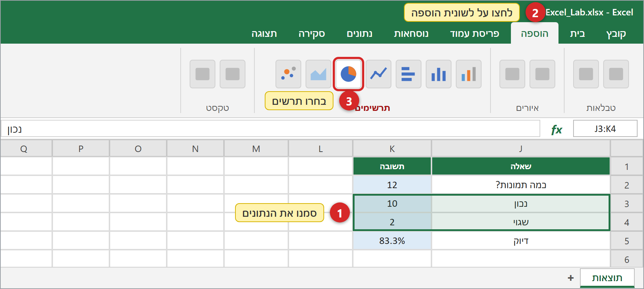Viewport: 644px width, 289px height.
Task: Click the fx insert function icon
Action: (557, 129)
